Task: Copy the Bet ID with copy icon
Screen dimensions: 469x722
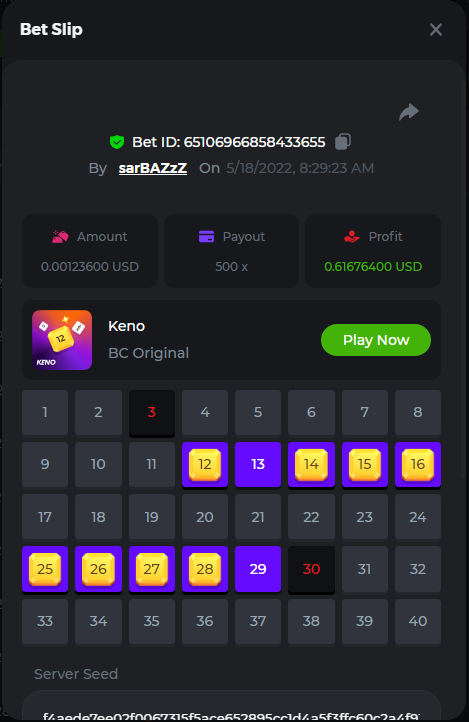Action: [x=343, y=141]
